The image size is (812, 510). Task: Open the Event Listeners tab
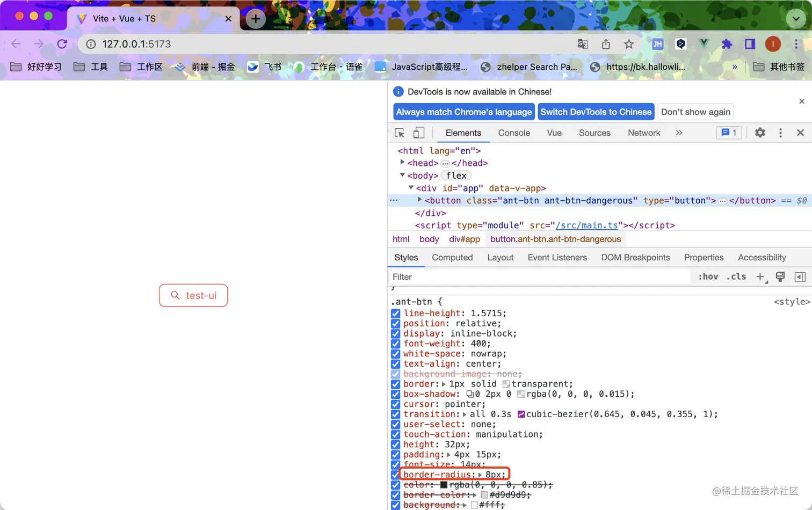[x=557, y=258]
